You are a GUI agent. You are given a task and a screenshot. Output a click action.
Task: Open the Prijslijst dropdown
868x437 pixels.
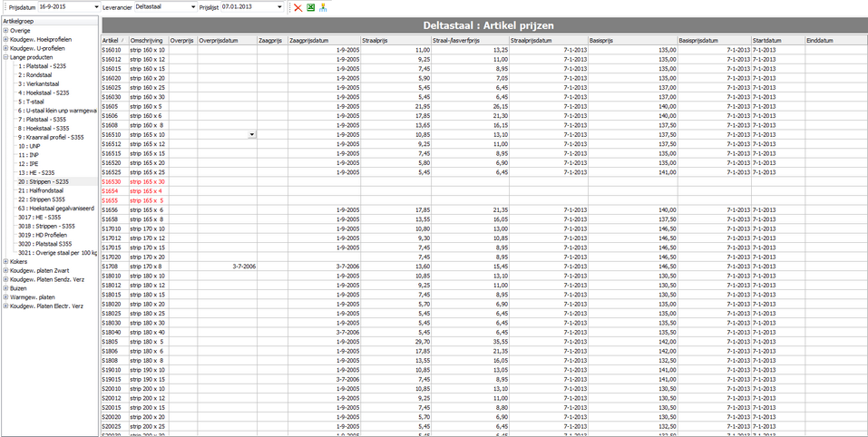tap(280, 7)
